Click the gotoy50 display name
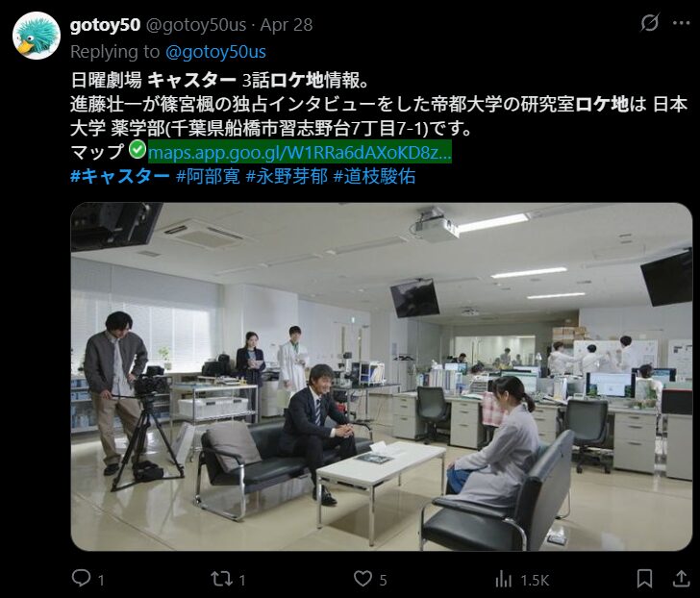 coord(106,25)
